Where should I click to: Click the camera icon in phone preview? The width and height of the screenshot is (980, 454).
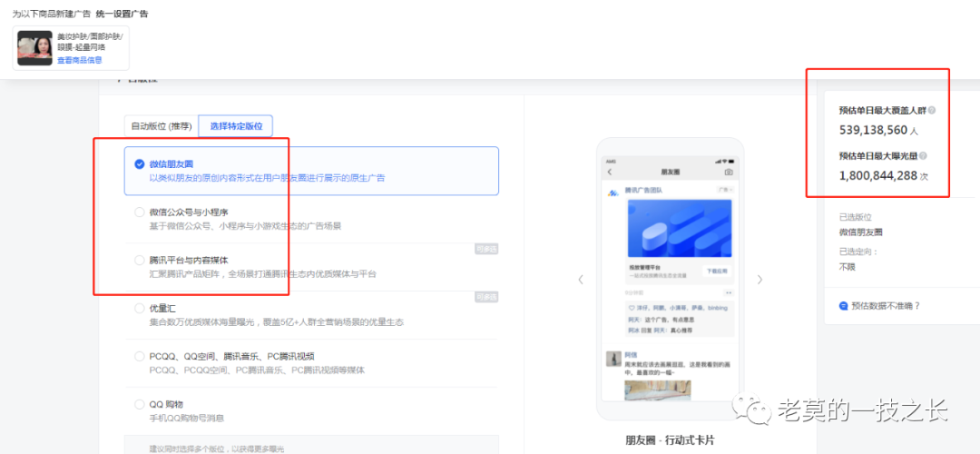[x=729, y=172]
